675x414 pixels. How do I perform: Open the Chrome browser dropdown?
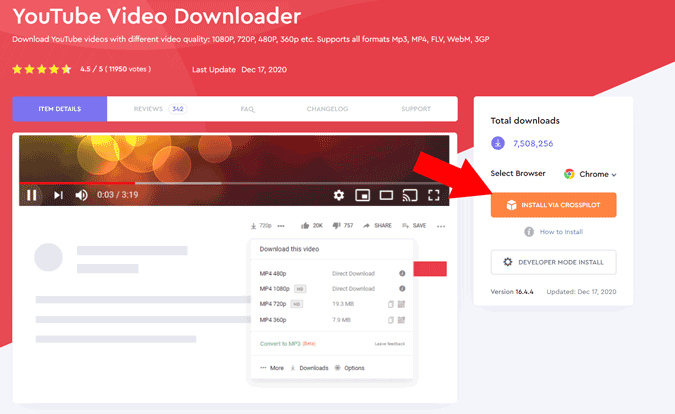[590, 174]
